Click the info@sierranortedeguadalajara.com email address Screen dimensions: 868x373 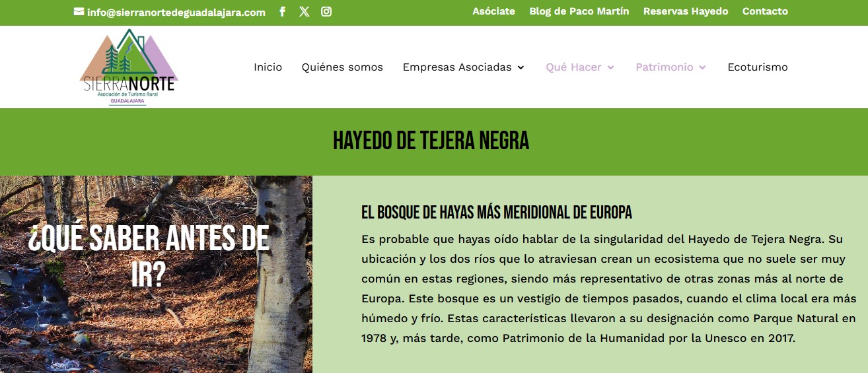coord(176,12)
